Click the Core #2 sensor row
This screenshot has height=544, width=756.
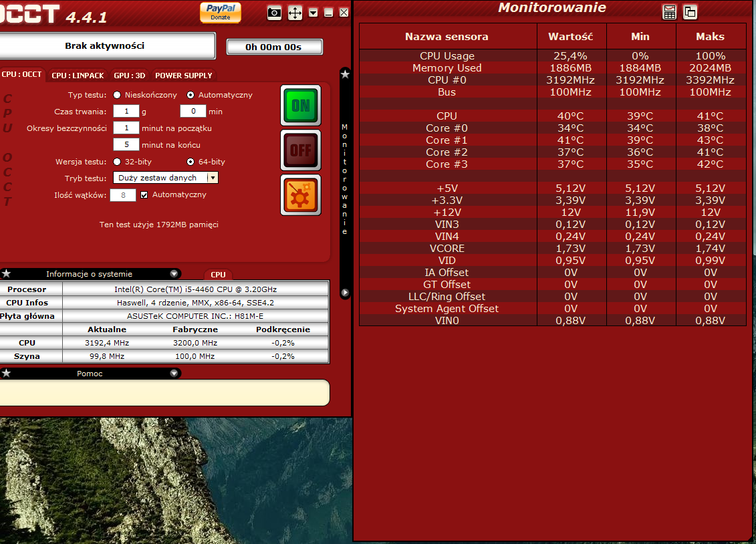553,152
